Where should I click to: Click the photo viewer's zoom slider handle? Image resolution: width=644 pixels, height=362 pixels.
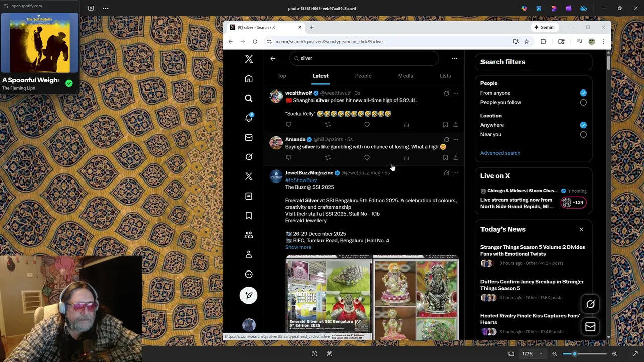click(575, 354)
